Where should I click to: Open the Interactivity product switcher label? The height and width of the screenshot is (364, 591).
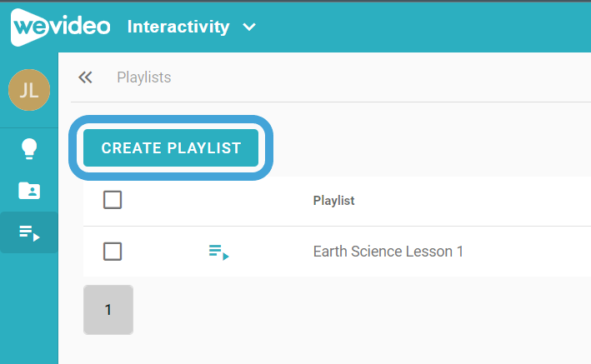[x=178, y=27]
